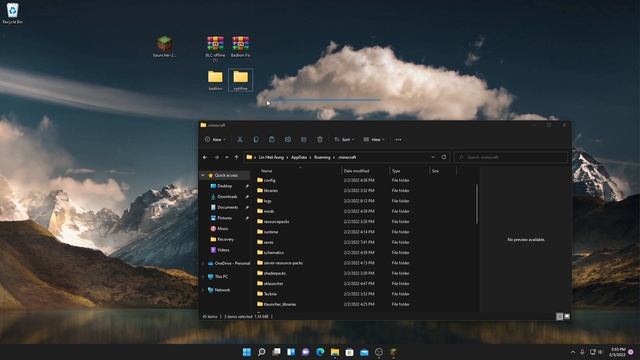The image size is (640, 360).
Task: Expand the This PC tree node
Action: click(x=203, y=277)
